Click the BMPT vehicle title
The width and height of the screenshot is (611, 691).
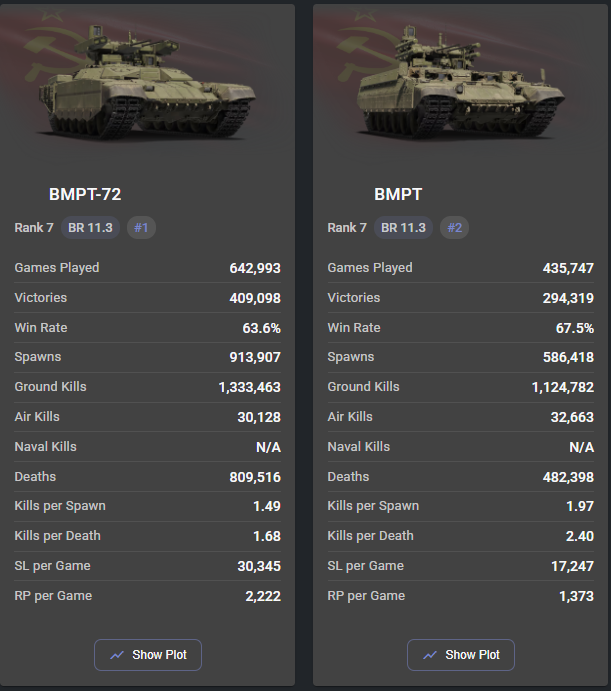(x=399, y=194)
